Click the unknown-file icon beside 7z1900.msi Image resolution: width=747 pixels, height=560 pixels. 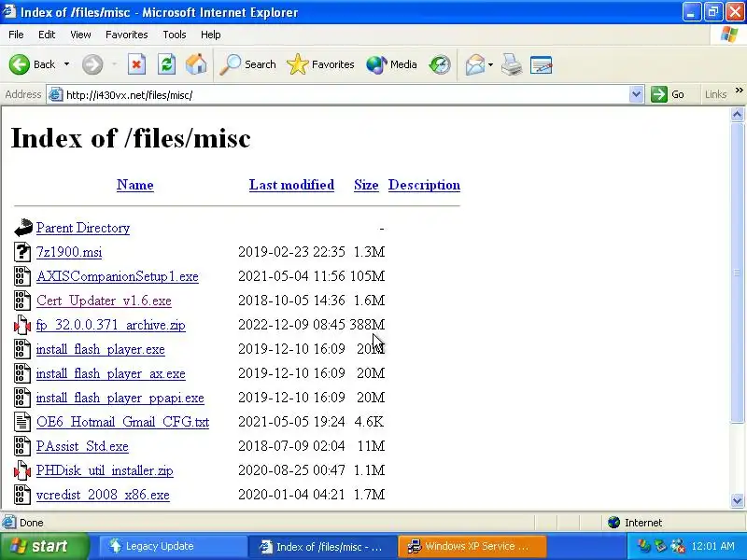click(x=21, y=252)
